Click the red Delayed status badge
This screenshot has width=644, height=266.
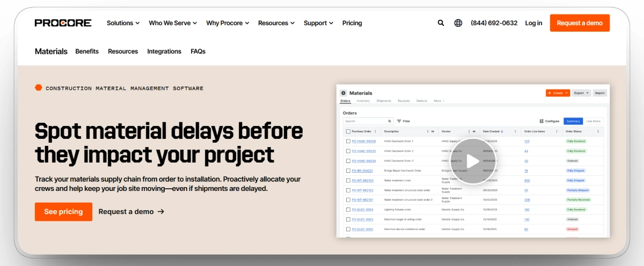573,229
